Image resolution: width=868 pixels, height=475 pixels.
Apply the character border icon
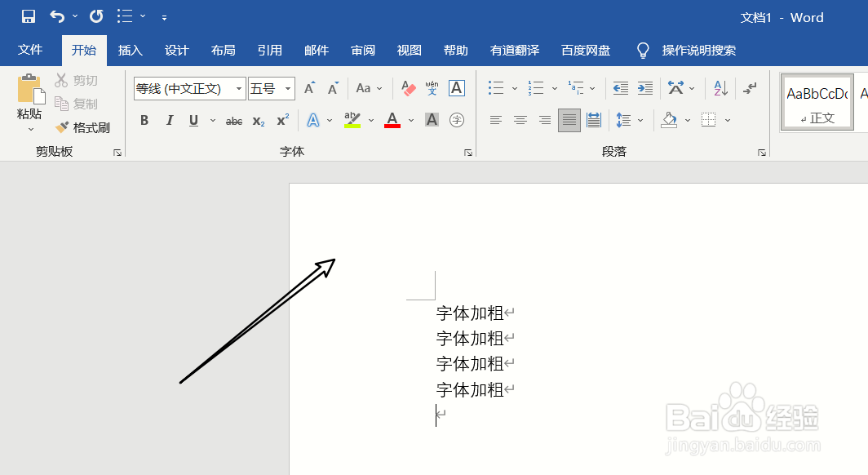tap(457, 88)
